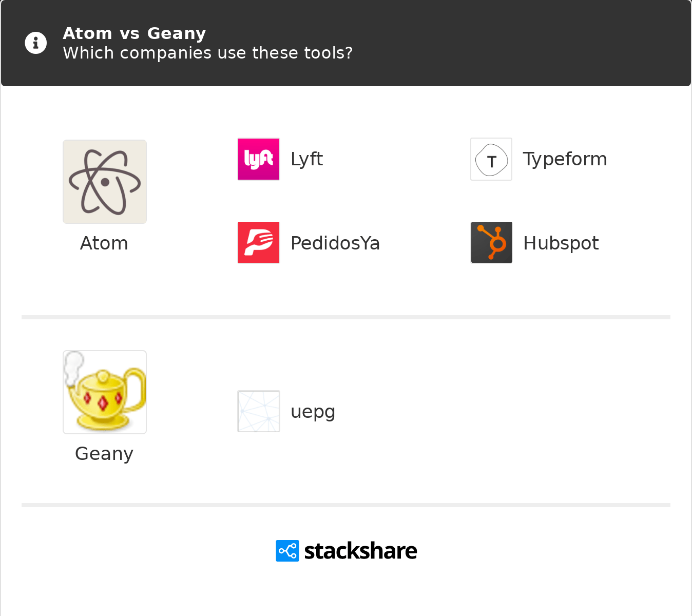The height and width of the screenshot is (616, 692).
Task: Click the divider below Atom section
Action: (x=346, y=317)
